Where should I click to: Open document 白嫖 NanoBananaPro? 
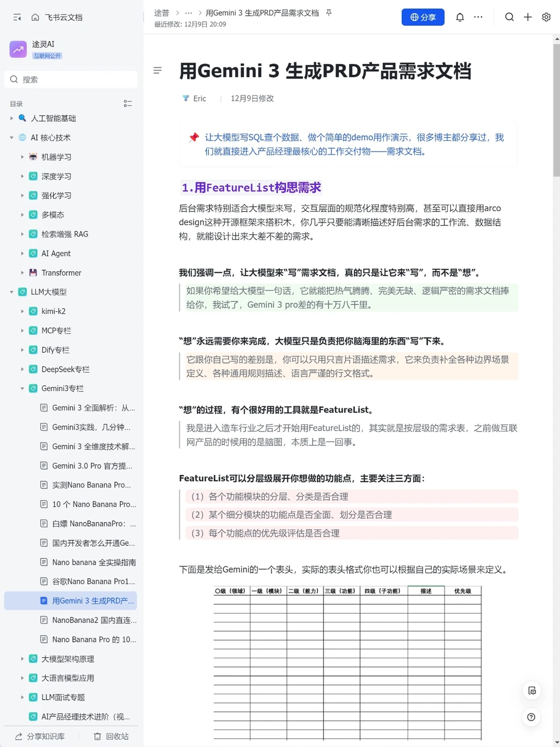pos(71,523)
